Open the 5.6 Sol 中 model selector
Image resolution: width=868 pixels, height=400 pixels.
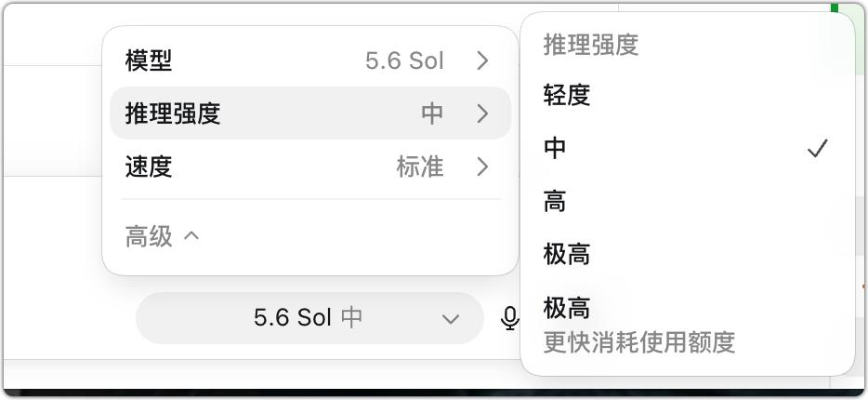pos(310,318)
